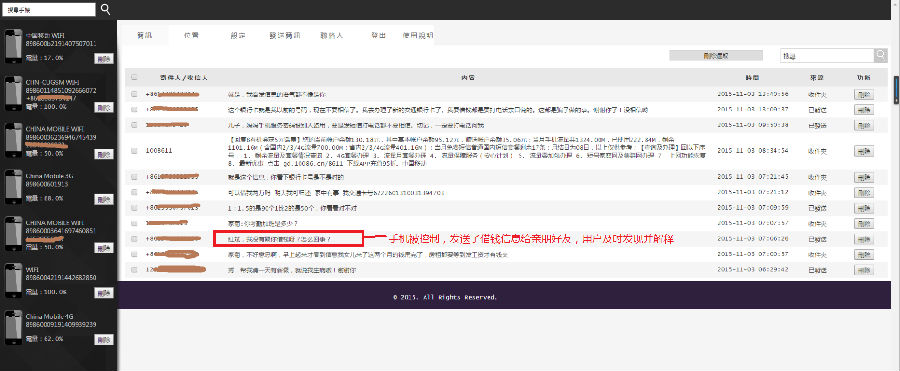
Task: Delete the 1008611 message from 08:34:54
Action: (864, 150)
